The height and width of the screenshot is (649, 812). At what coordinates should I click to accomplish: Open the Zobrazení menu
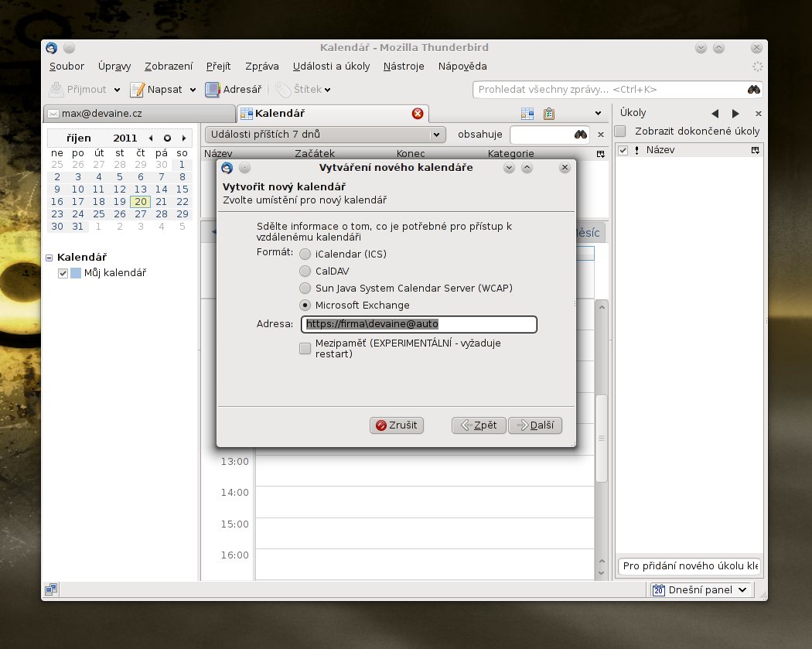pos(169,67)
